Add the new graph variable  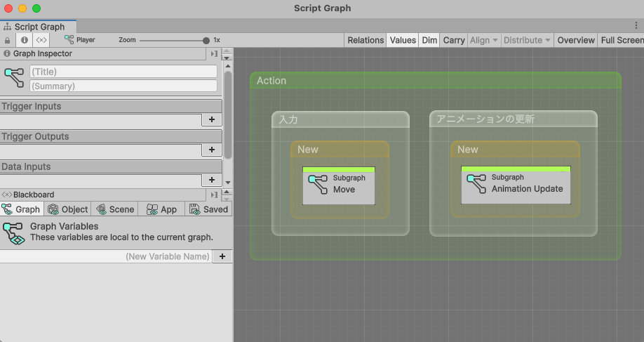(222, 256)
